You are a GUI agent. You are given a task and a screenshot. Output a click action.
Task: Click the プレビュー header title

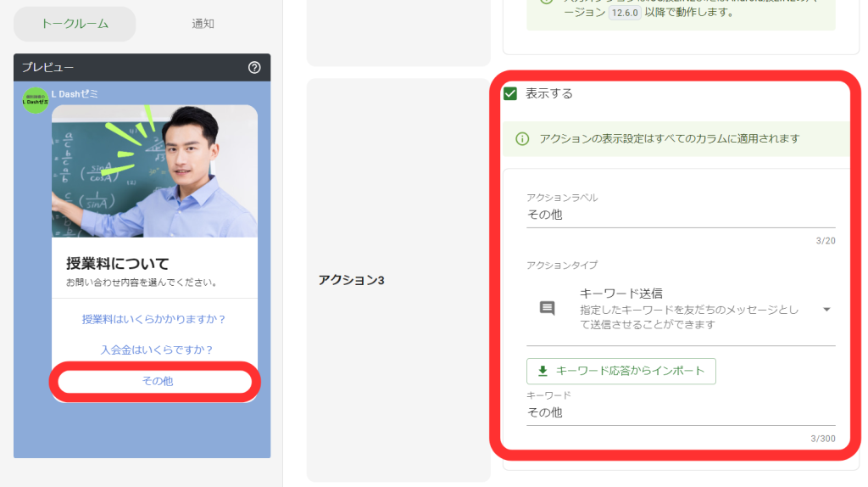pyautogui.click(x=48, y=68)
